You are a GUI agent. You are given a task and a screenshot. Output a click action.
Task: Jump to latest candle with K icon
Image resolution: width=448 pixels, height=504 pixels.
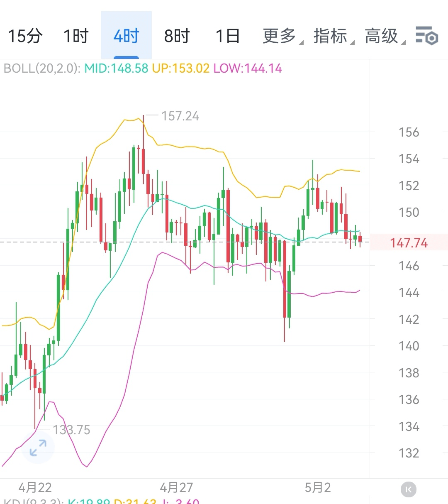[x=409, y=489]
